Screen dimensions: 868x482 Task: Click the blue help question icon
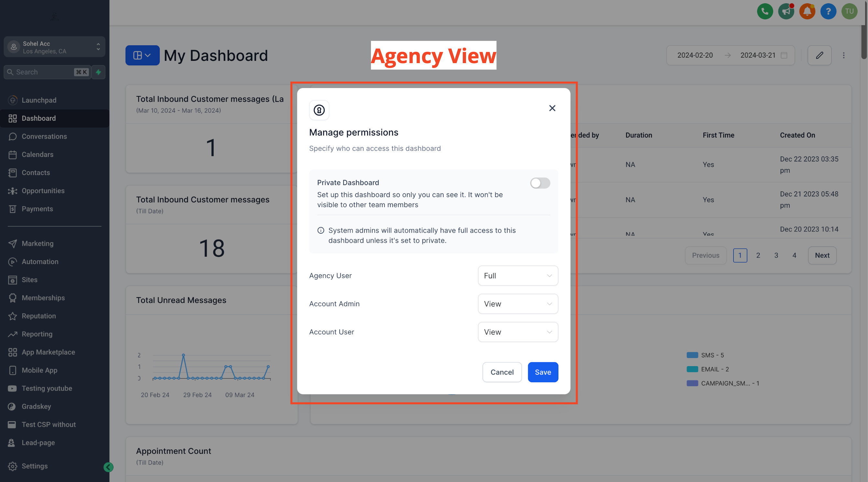[x=828, y=11]
